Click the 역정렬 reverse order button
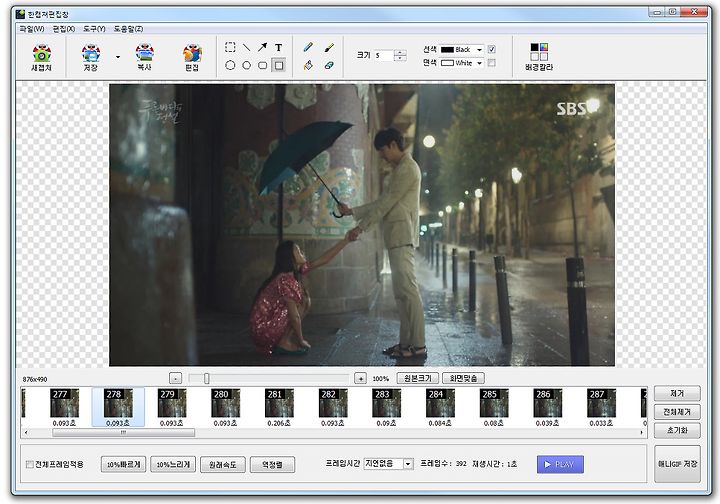 272,465
